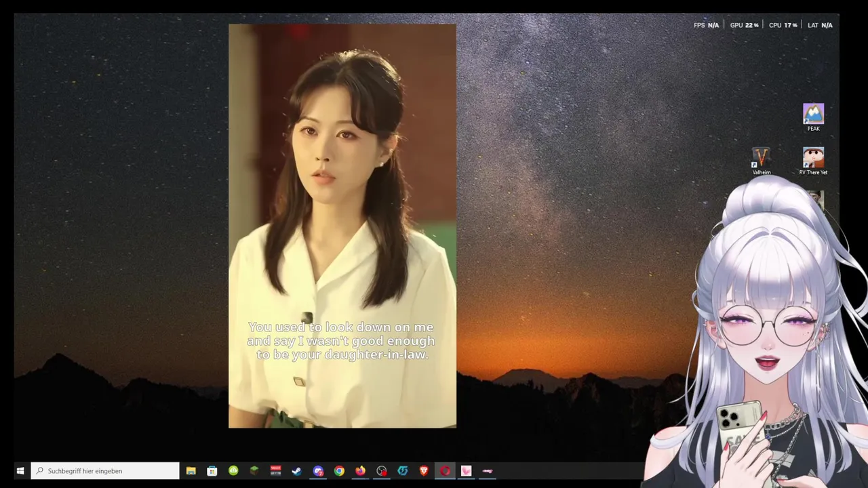This screenshot has width=868, height=488.
Task: Click the vertical video with subtitles
Action: pos(342,226)
